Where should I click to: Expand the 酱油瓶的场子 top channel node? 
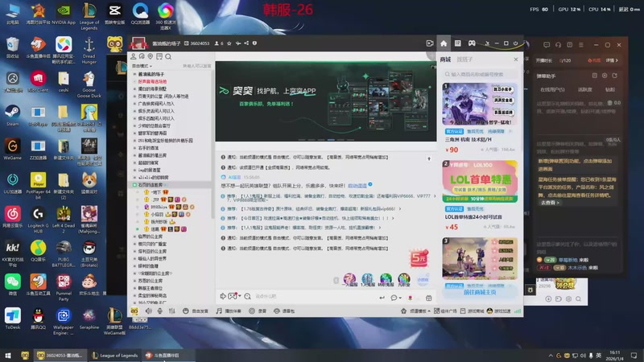[134, 74]
